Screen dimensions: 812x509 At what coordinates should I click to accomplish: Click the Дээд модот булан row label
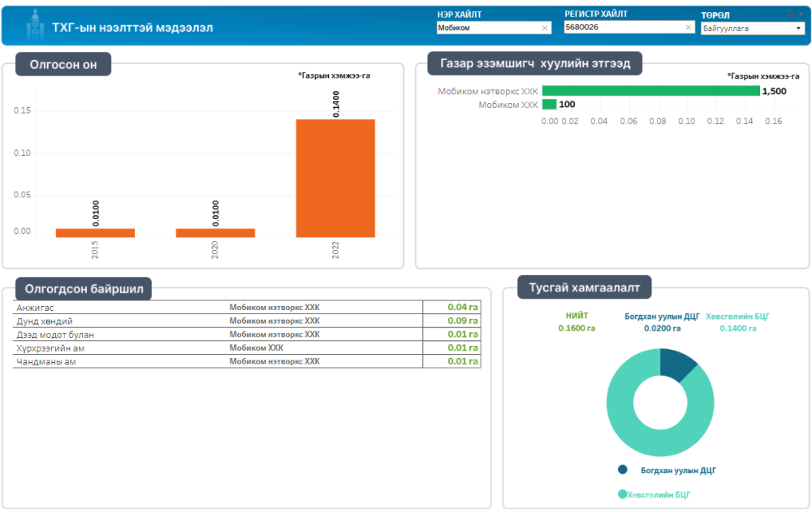point(55,334)
